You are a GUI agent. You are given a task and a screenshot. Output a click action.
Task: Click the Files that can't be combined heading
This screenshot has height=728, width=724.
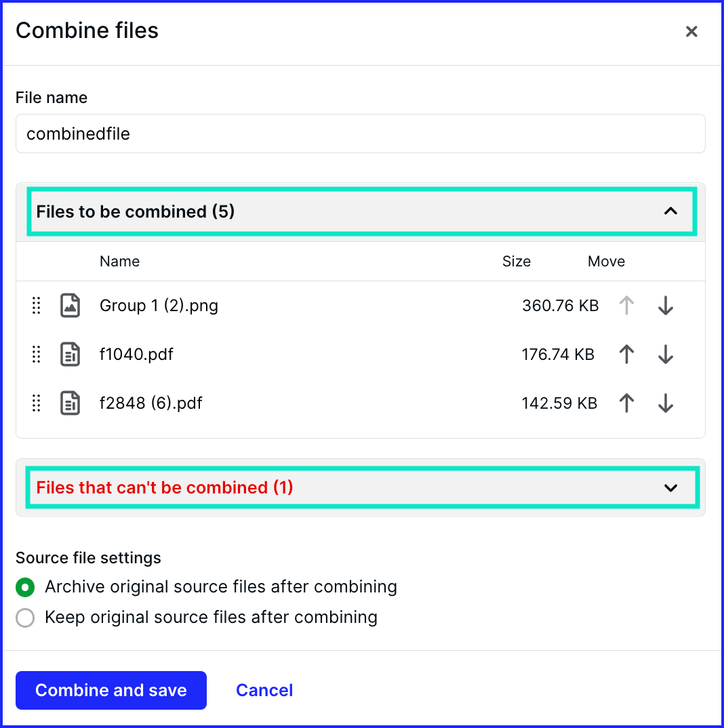[x=165, y=487]
